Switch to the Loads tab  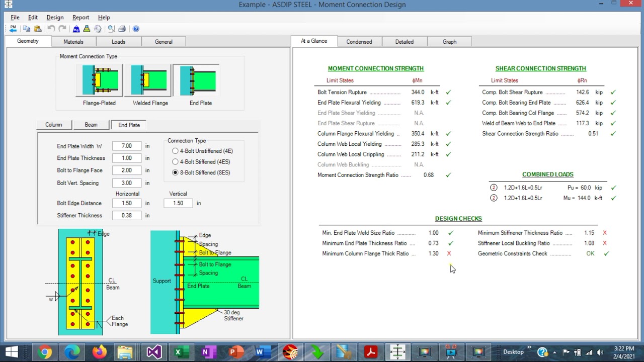point(119,42)
